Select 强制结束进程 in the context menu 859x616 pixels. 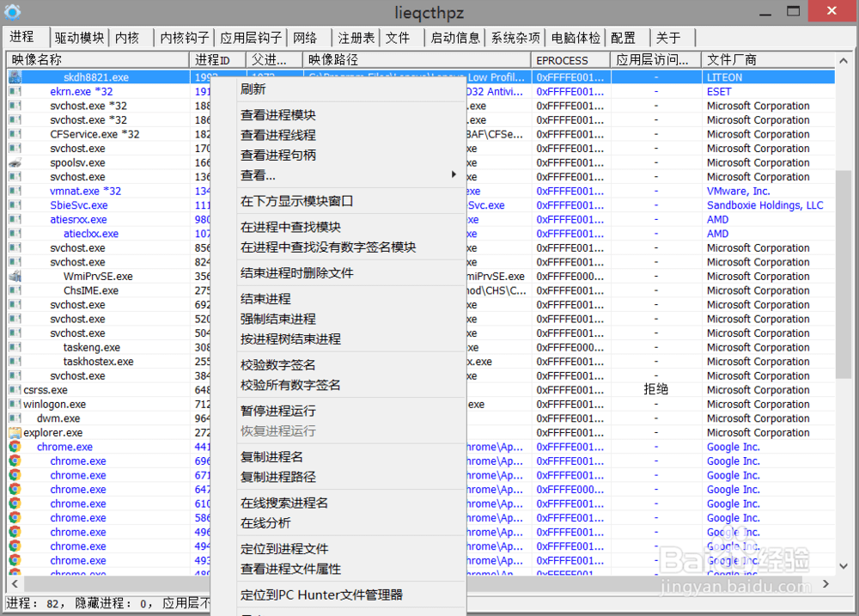click(278, 319)
